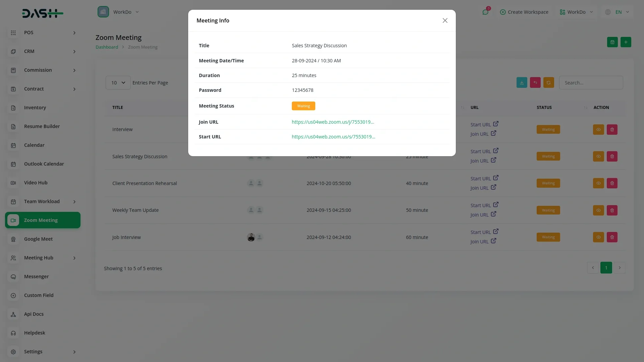Delete the Job Interview meeting via trash icon
Screen dimensions: 644x362
point(612,237)
